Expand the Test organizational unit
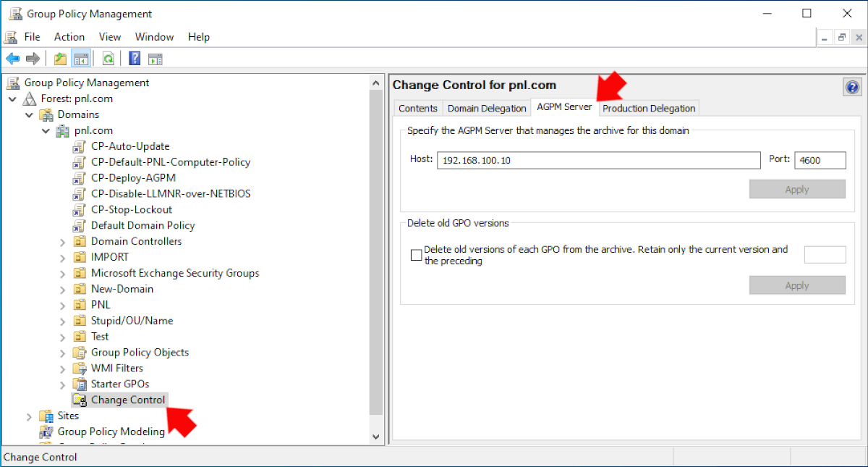This screenshot has width=868, height=467. tap(62, 337)
